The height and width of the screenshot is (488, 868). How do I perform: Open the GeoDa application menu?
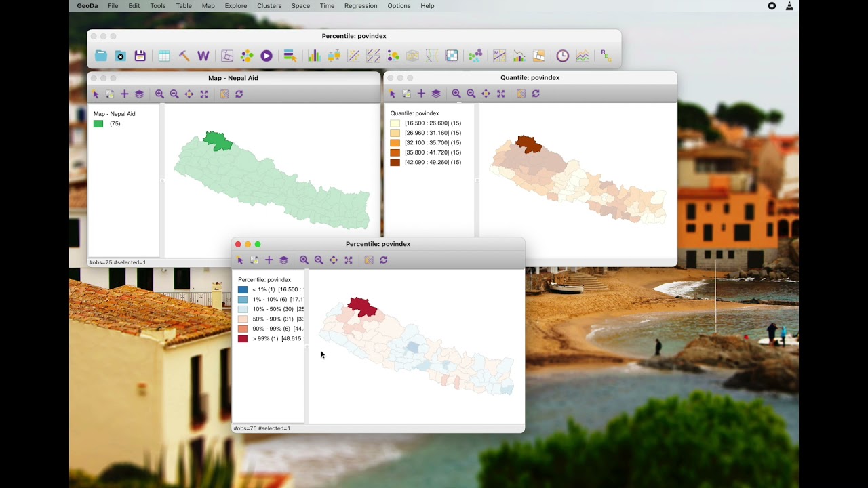pyautogui.click(x=87, y=6)
